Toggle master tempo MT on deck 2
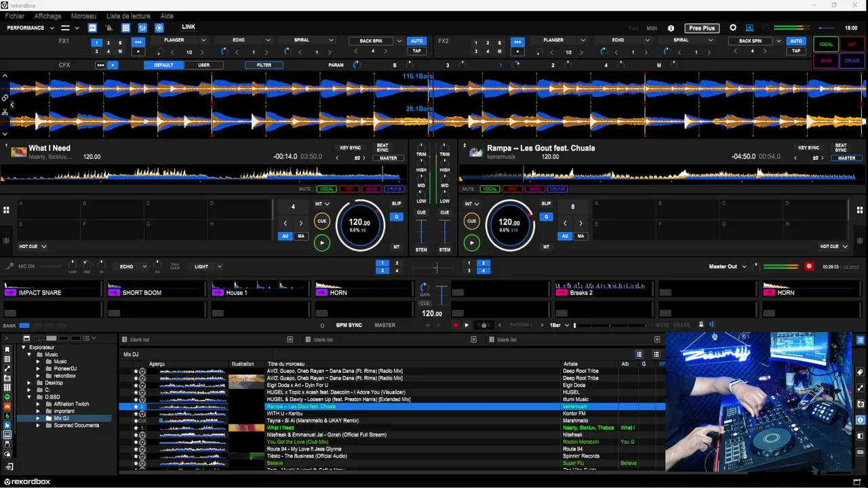This screenshot has height=488, width=868. click(546, 247)
